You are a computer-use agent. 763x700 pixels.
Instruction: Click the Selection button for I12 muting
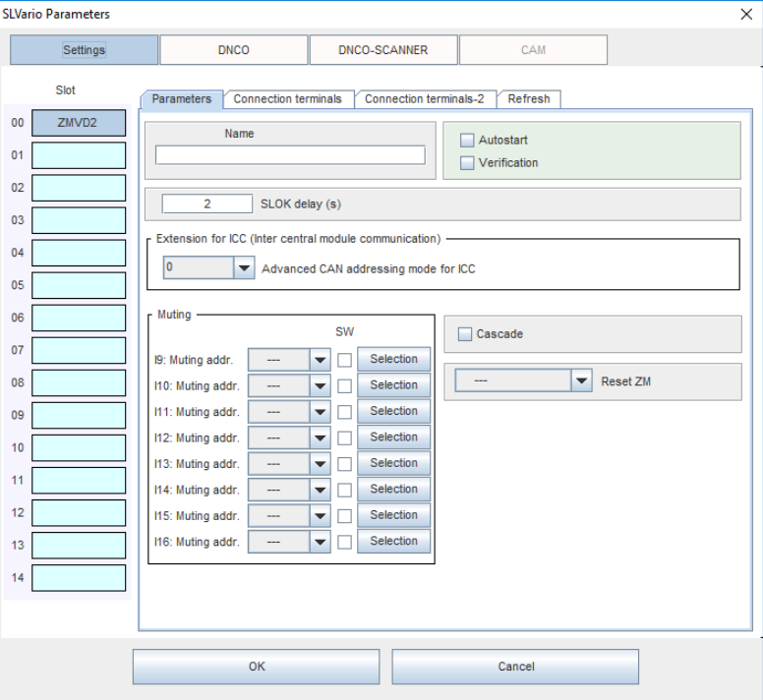point(393,437)
